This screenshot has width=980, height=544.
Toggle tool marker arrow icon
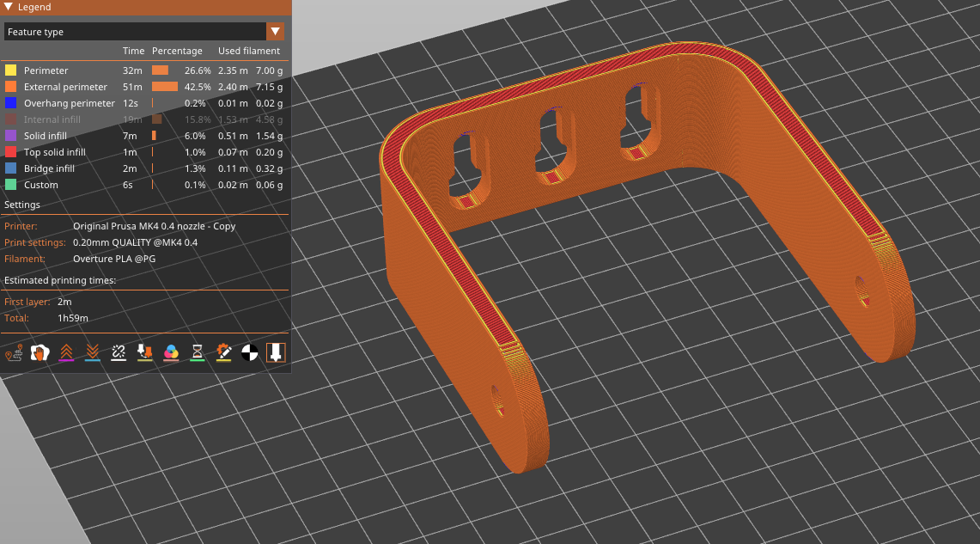pyautogui.click(x=276, y=352)
